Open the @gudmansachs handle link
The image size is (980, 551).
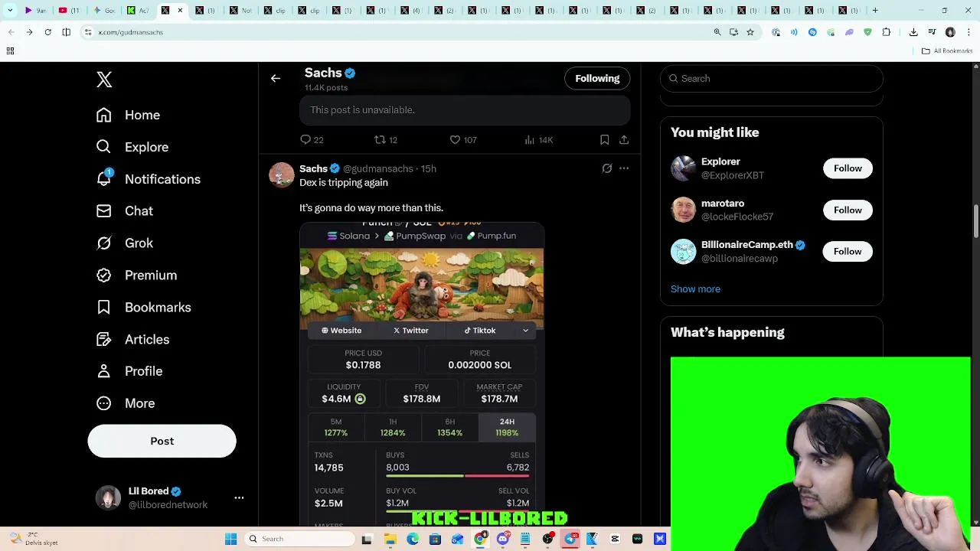(378, 168)
